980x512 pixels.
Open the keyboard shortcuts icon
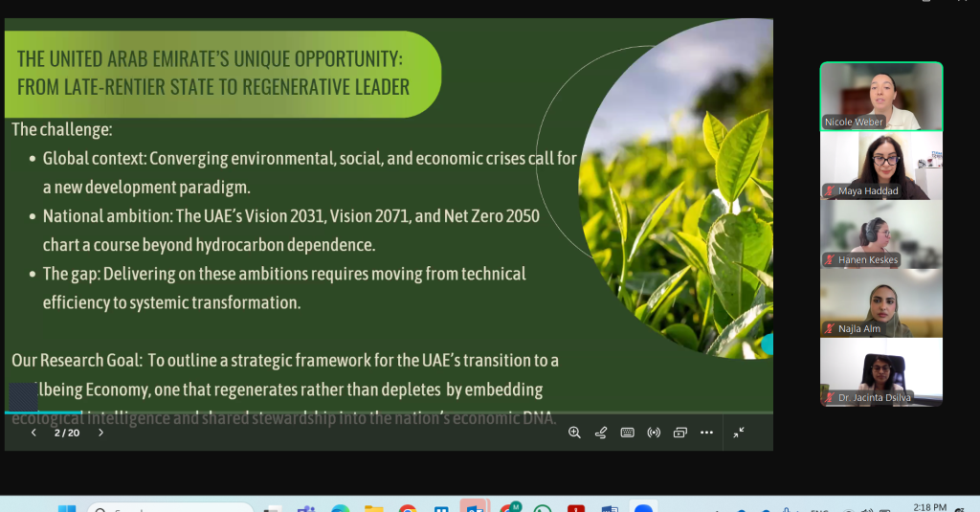tap(628, 433)
